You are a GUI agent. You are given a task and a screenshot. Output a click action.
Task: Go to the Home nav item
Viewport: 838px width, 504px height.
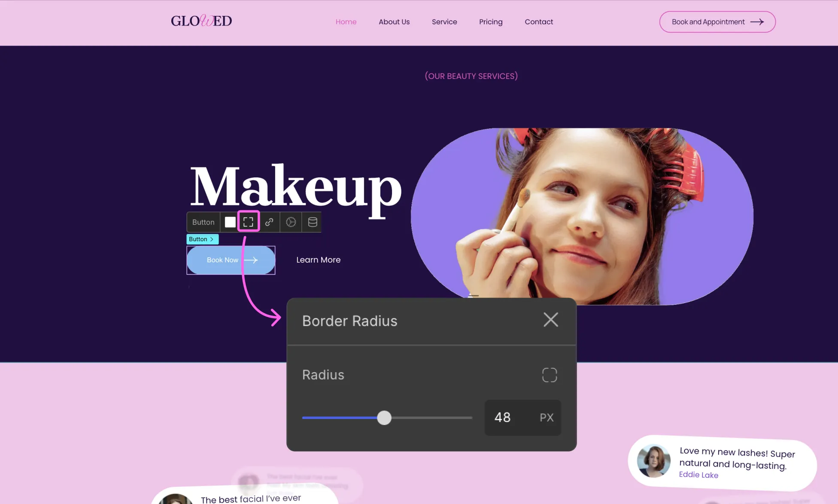pos(346,22)
